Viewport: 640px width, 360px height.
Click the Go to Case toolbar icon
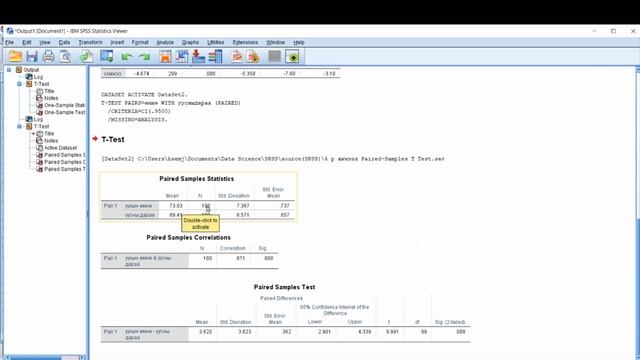pos(182,56)
